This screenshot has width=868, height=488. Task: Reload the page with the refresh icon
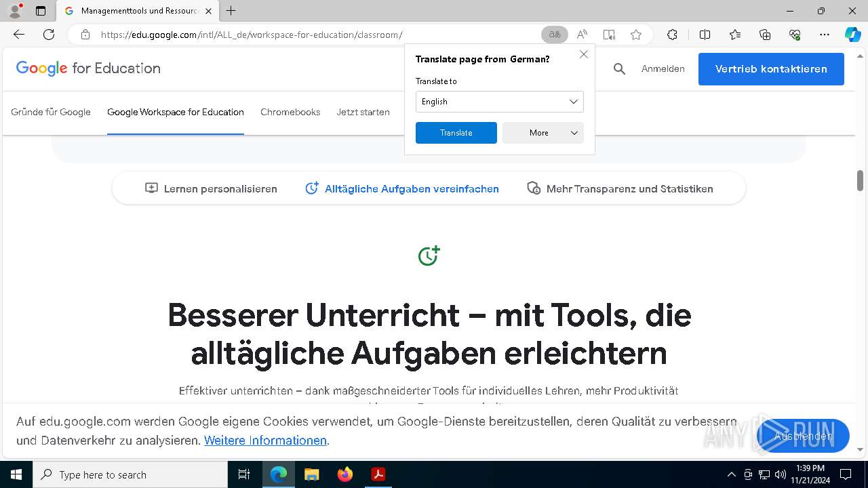pyautogui.click(x=49, y=35)
